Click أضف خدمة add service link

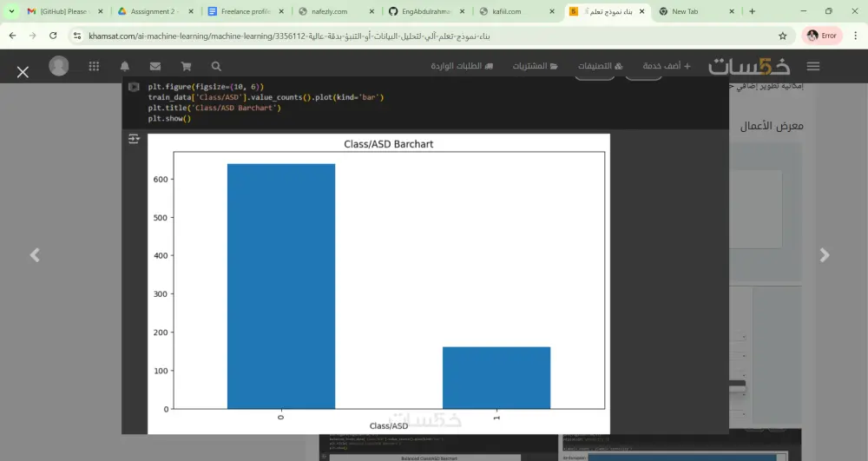click(x=667, y=66)
